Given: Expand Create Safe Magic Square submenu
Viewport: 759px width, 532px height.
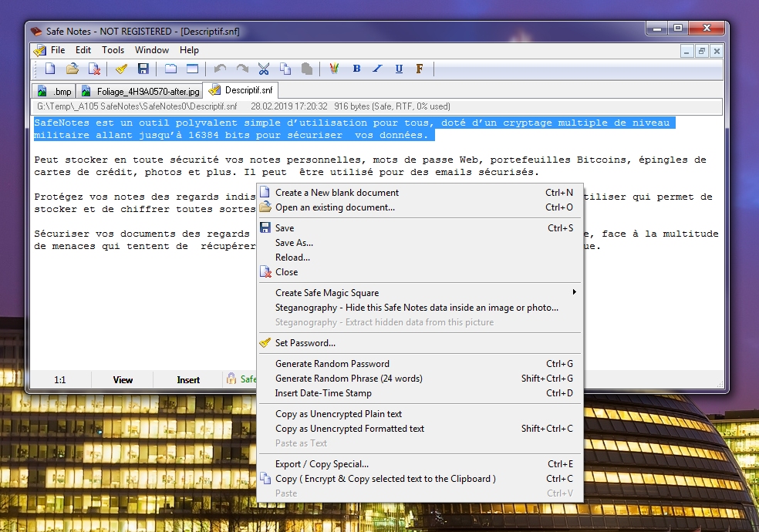Looking at the screenshot, I should [x=420, y=293].
